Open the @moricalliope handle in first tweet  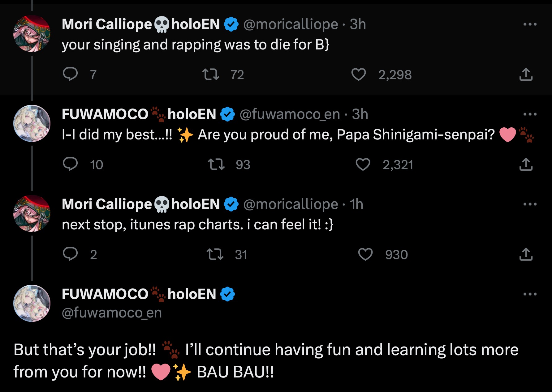pyautogui.click(x=291, y=24)
